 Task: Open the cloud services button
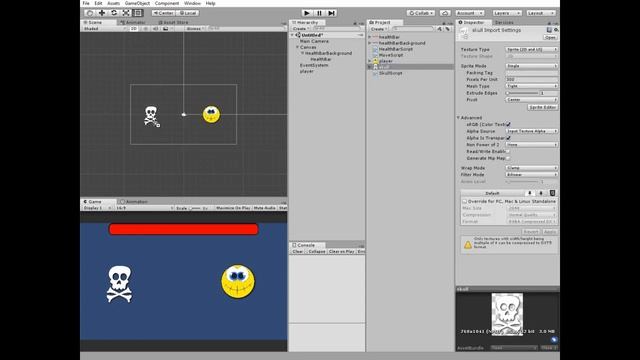pyautogui.click(x=445, y=13)
